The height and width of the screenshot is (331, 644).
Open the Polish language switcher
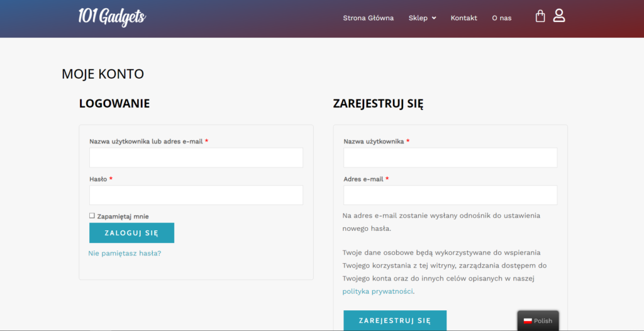coord(538,321)
